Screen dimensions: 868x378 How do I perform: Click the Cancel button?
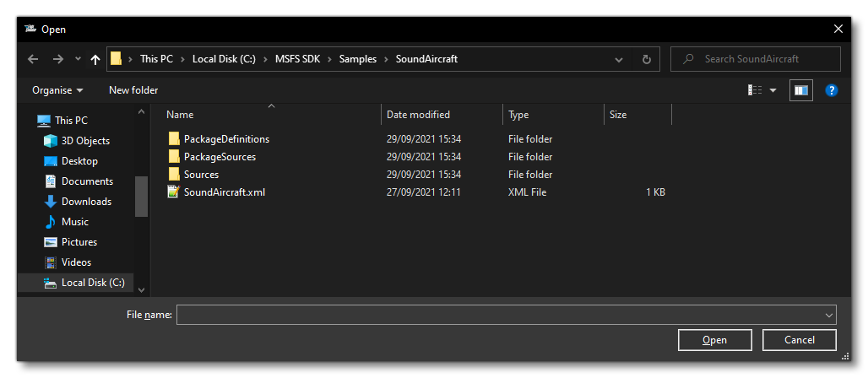tap(800, 340)
